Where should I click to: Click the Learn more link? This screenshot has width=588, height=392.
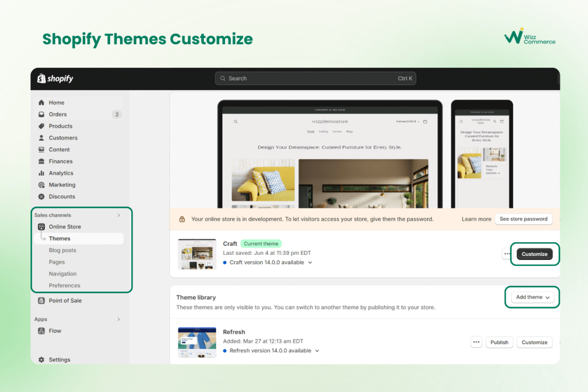tap(476, 219)
